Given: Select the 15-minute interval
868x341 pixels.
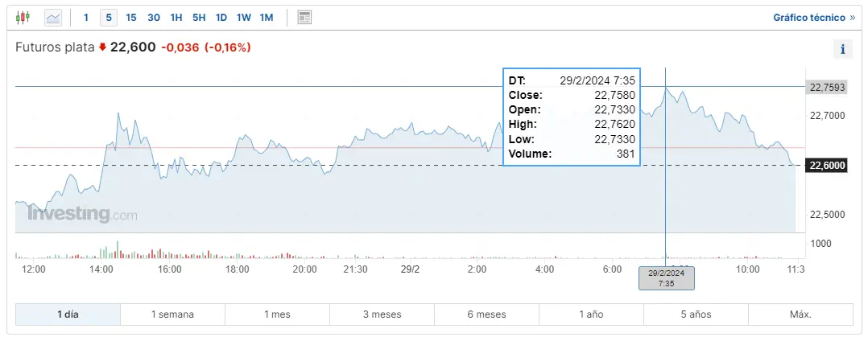Looking at the screenshot, I should coord(131,17).
